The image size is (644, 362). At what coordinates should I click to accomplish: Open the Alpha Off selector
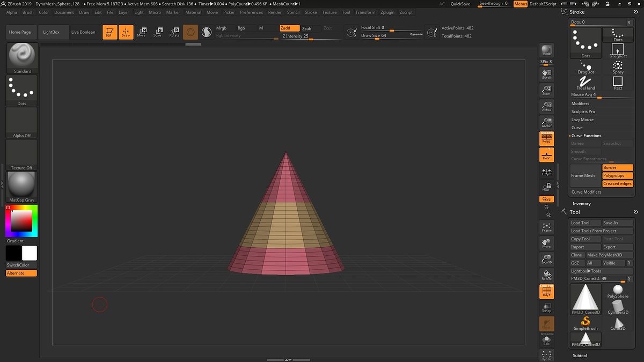(21, 123)
